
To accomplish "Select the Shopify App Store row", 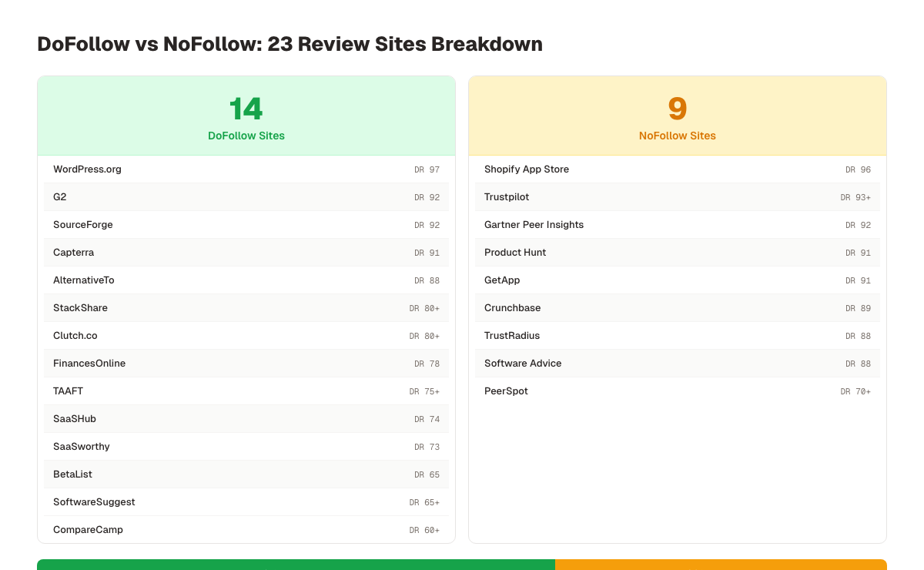I will tap(678, 169).
